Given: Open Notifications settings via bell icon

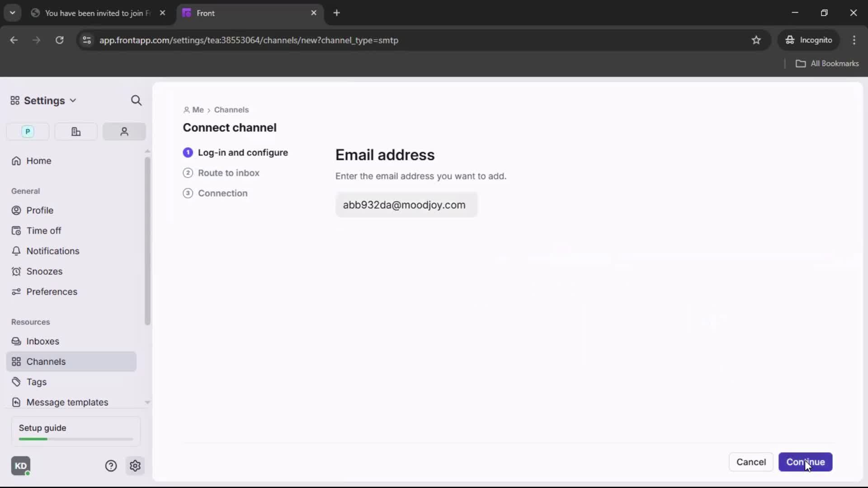Looking at the screenshot, I should [52, 251].
